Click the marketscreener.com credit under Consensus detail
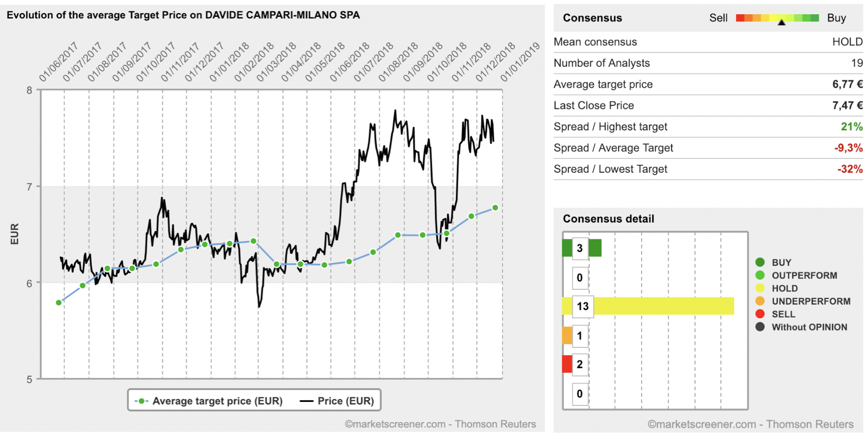 click(750, 424)
